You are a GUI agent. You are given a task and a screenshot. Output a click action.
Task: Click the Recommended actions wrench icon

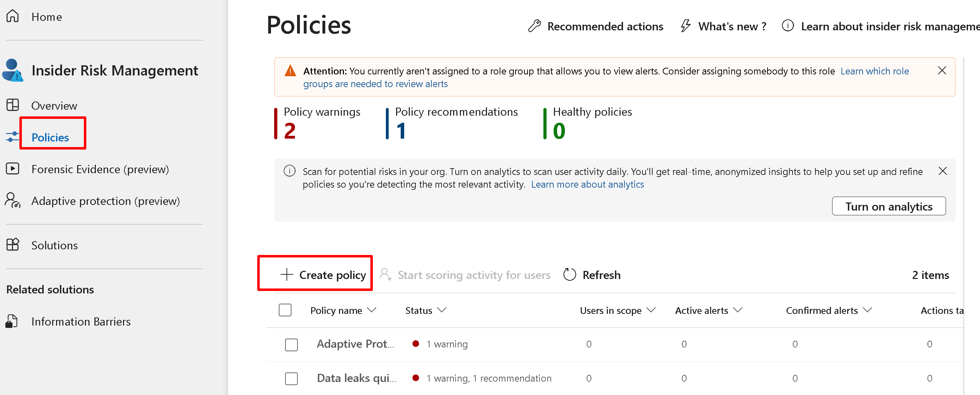tap(534, 26)
